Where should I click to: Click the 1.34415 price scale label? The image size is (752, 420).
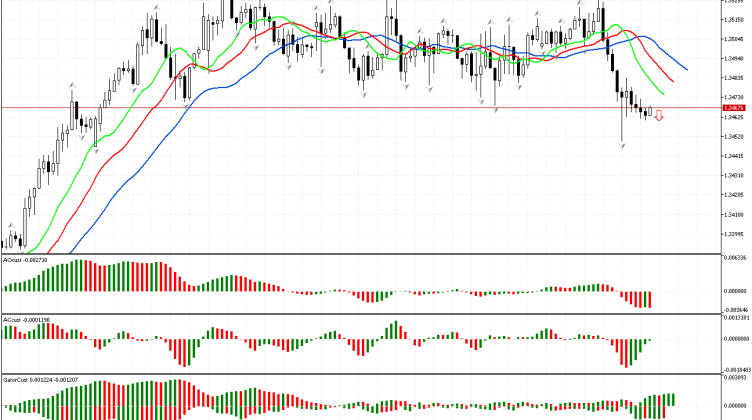pyautogui.click(x=734, y=156)
